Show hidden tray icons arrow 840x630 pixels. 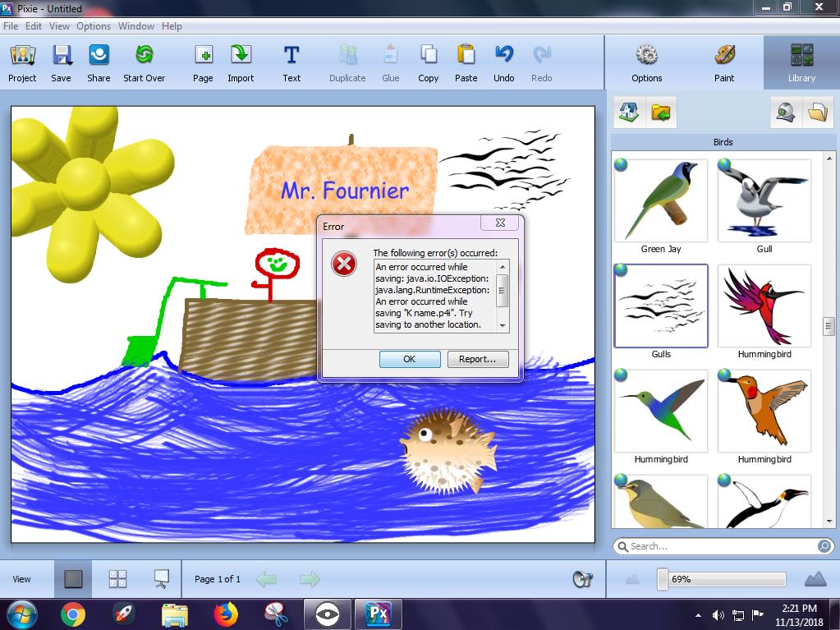click(x=698, y=615)
